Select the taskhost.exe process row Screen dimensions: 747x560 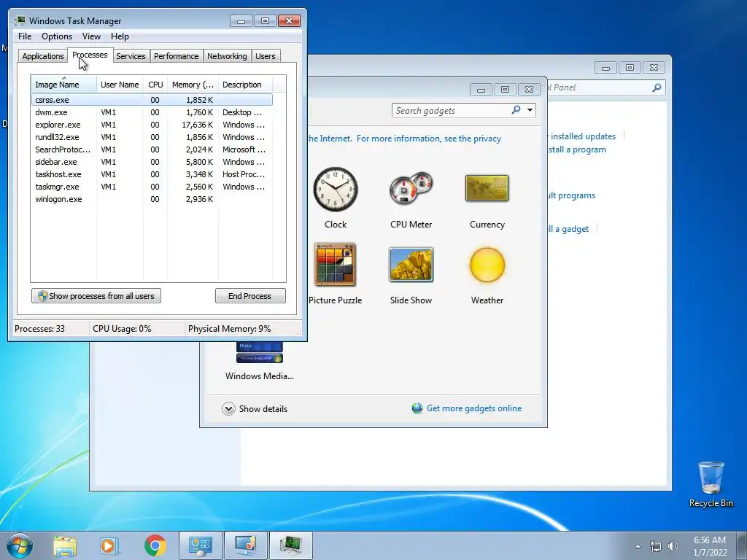tap(152, 174)
